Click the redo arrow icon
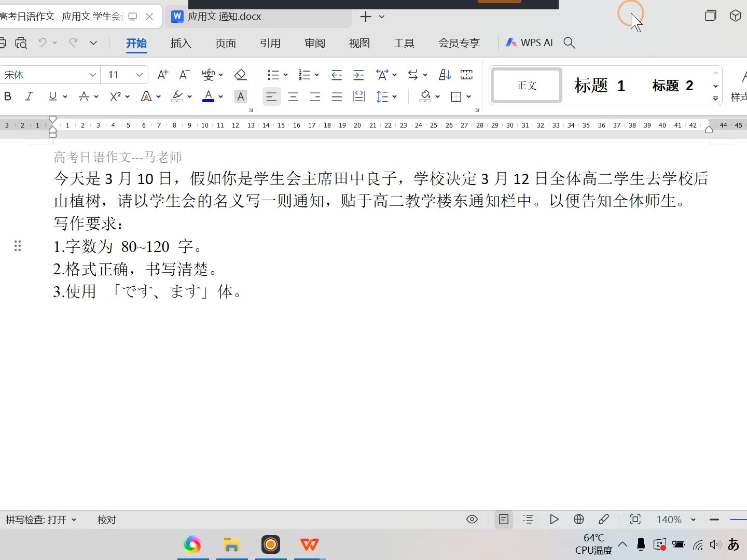The height and width of the screenshot is (560, 747). point(73,43)
